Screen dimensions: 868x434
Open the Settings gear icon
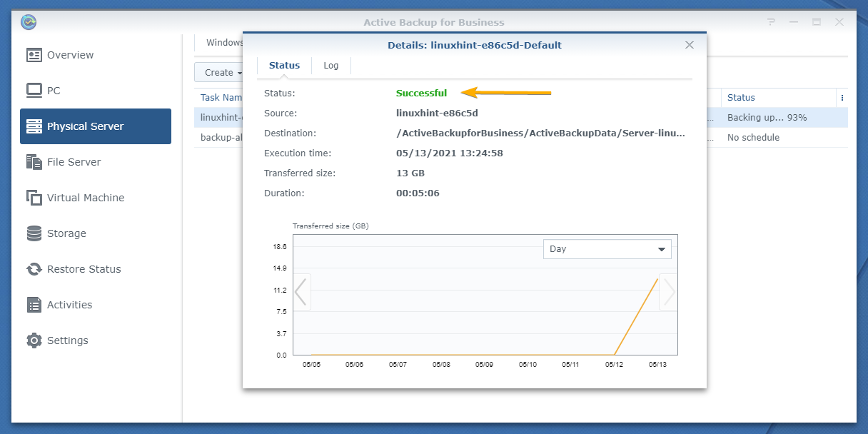pos(34,340)
